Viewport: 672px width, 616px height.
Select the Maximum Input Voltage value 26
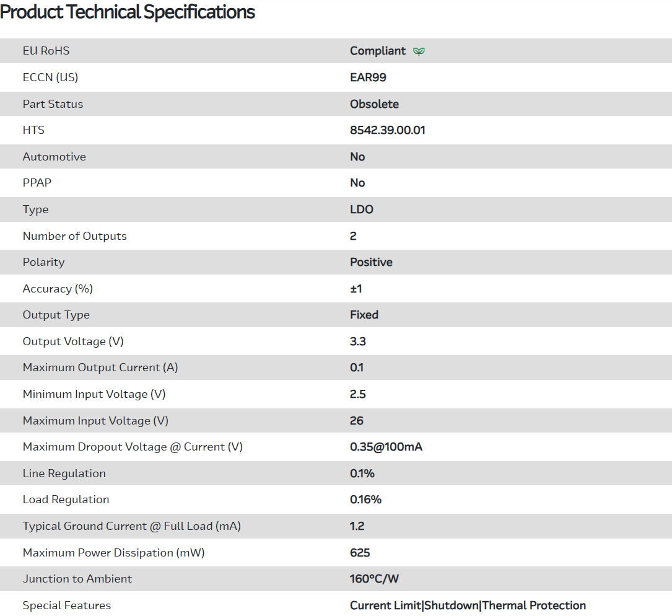point(357,421)
